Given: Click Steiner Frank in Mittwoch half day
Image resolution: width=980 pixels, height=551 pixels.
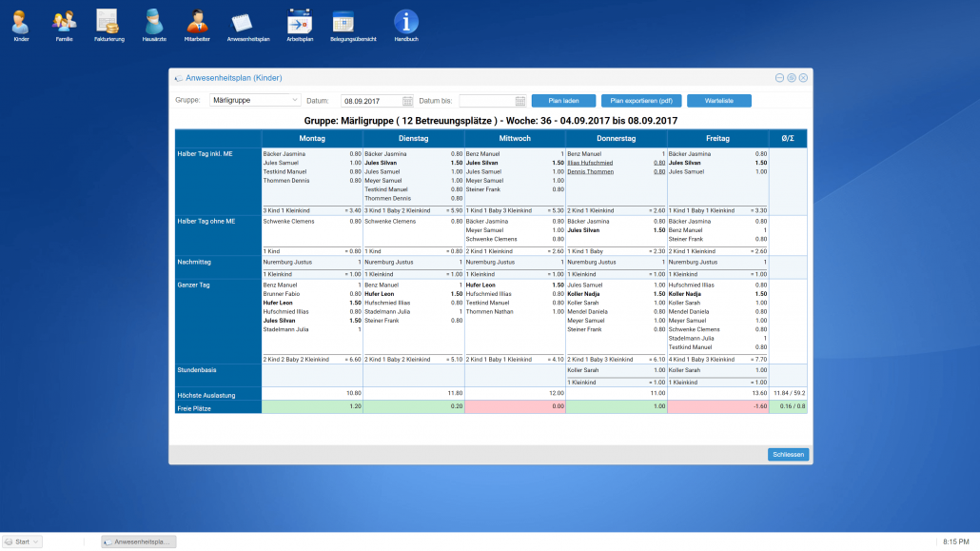Looking at the screenshot, I should coord(483,189).
